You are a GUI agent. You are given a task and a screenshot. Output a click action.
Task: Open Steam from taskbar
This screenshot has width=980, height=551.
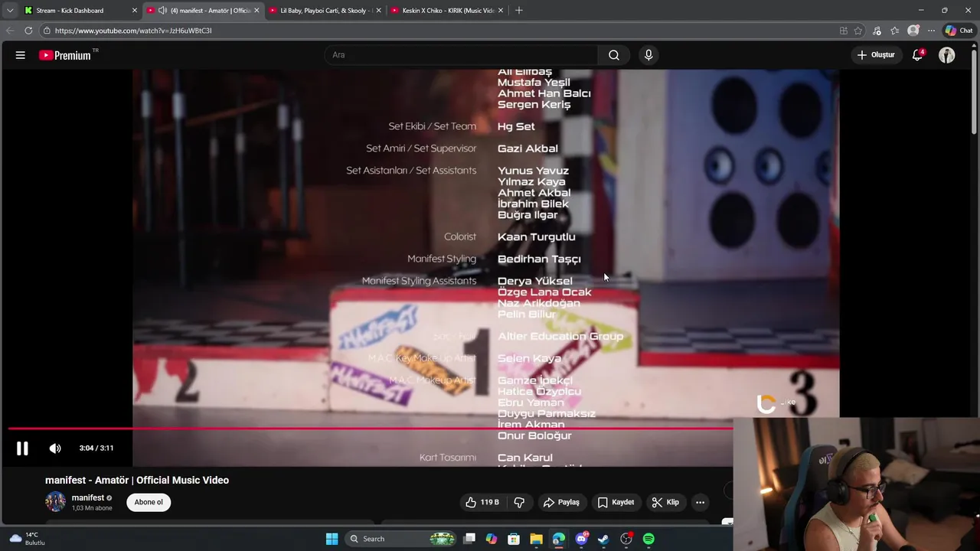click(x=604, y=539)
